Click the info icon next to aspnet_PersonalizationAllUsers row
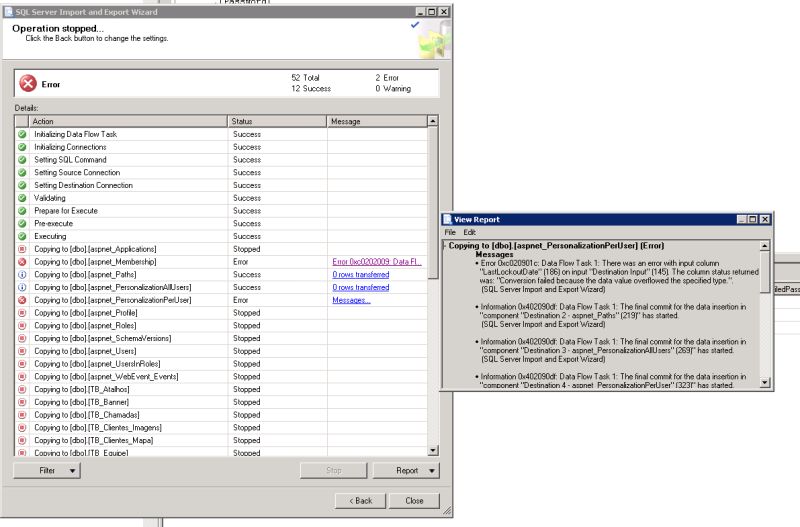The width and height of the screenshot is (800, 527). click(22, 287)
